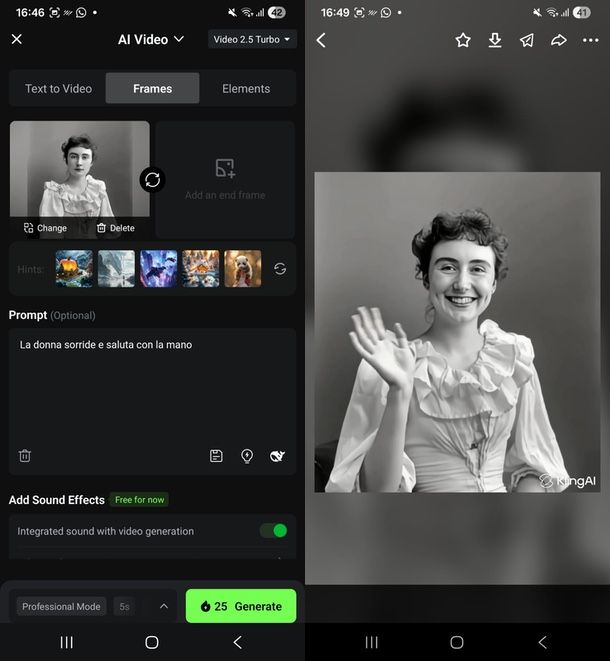The image size is (610, 661).
Task: Tap the Free for now badge
Action: pos(139,500)
